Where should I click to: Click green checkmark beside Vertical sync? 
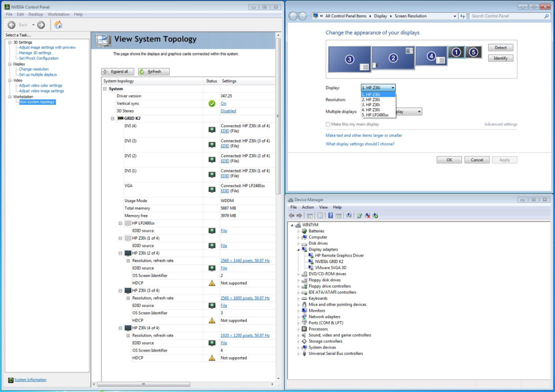(211, 103)
